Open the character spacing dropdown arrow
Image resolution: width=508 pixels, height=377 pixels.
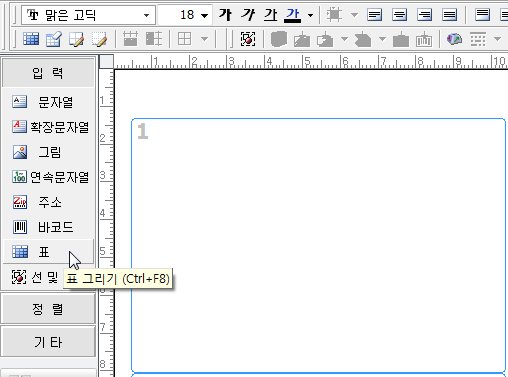pos(354,15)
